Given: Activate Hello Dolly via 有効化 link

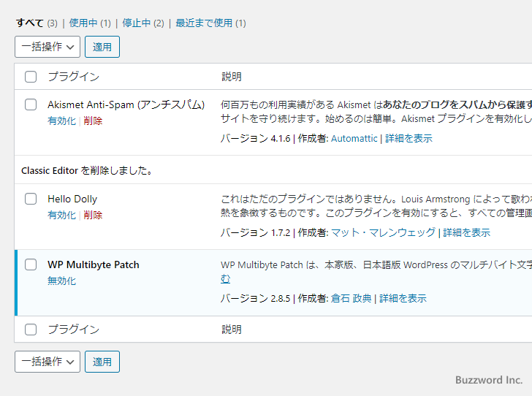Looking at the screenshot, I should click(61, 215).
